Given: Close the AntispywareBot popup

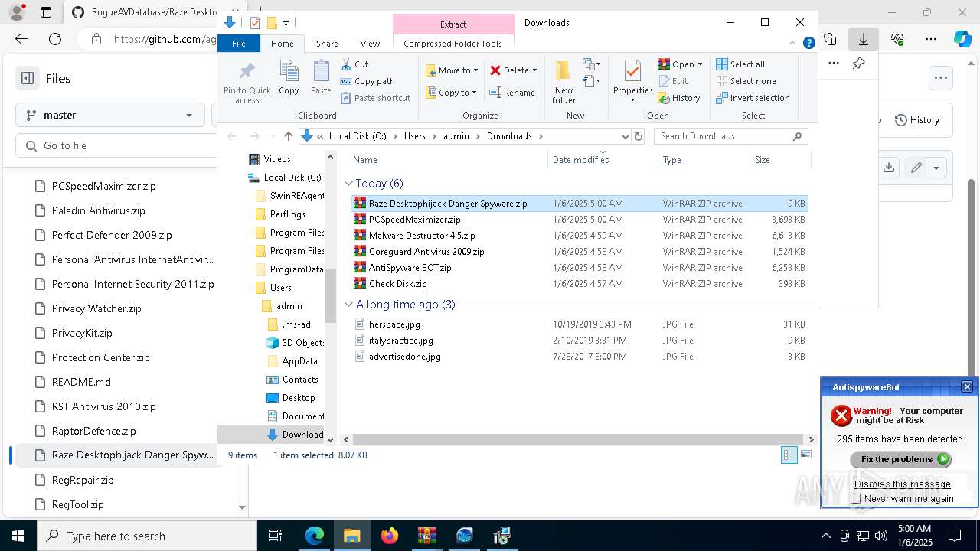Looking at the screenshot, I should pos(967,386).
